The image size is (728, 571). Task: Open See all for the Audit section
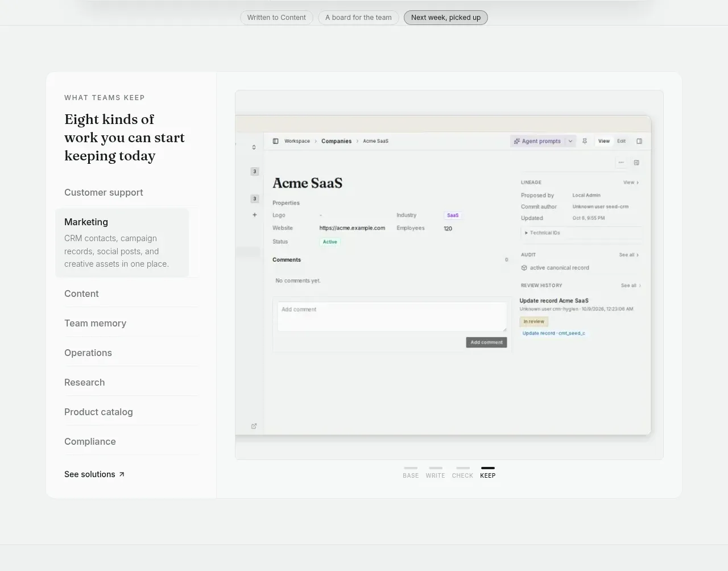click(x=628, y=255)
